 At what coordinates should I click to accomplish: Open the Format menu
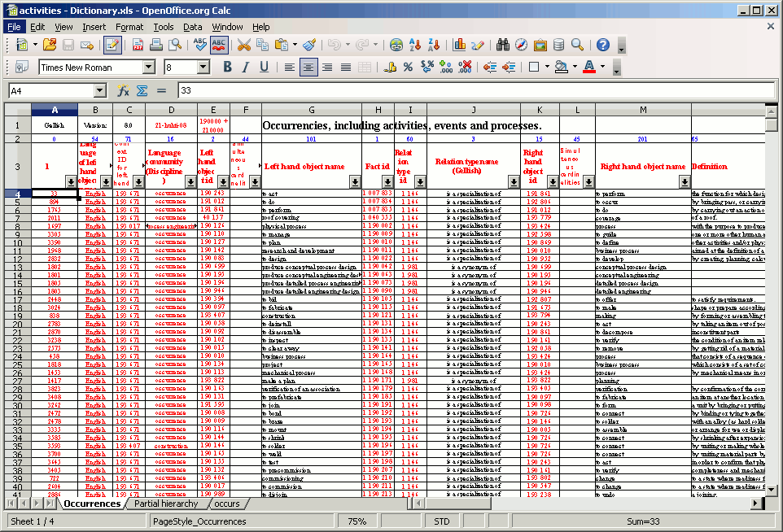(129, 27)
